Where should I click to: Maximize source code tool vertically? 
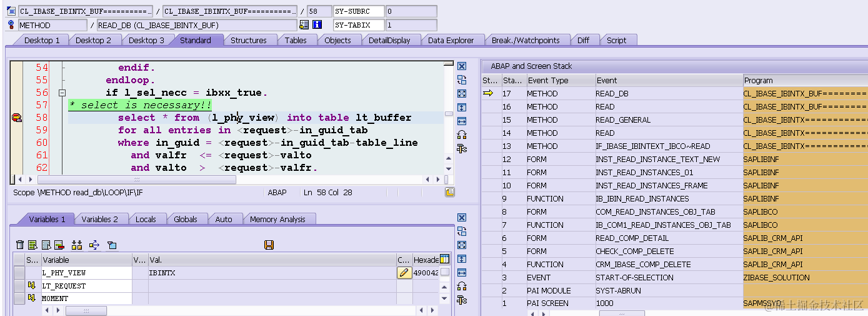[x=462, y=107]
